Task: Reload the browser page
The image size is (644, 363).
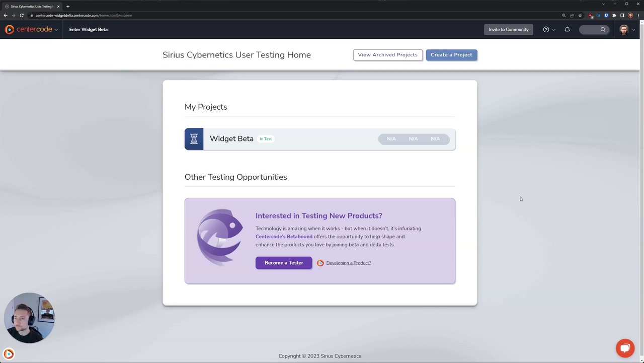Action: (22, 16)
